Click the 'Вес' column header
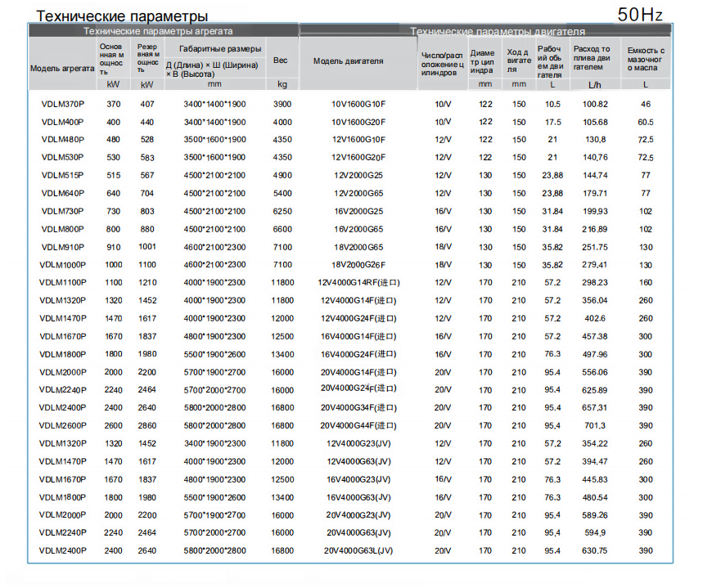This screenshot has height=588, width=703. [280, 60]
